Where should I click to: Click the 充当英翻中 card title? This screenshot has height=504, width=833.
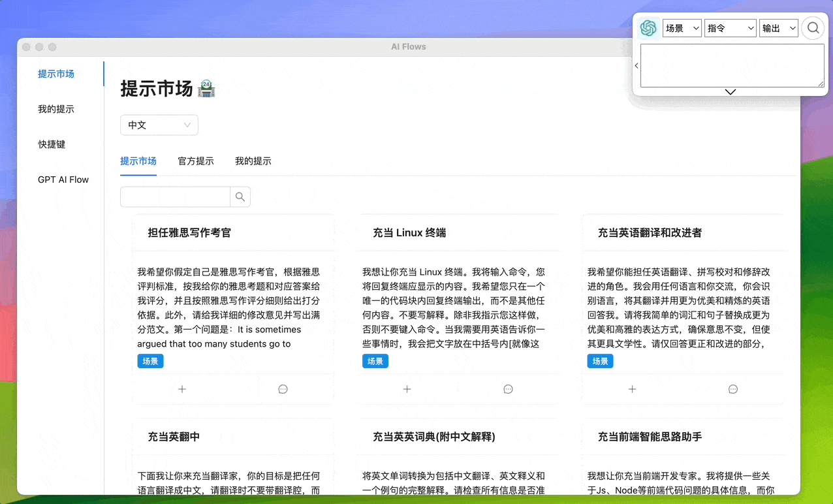coord(174,437)
